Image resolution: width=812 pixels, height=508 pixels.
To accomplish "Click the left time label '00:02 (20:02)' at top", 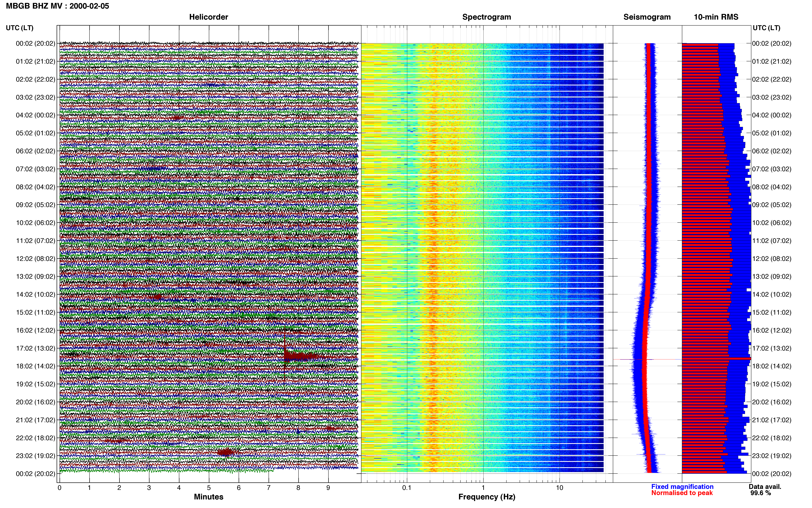I will coord(36,43).
